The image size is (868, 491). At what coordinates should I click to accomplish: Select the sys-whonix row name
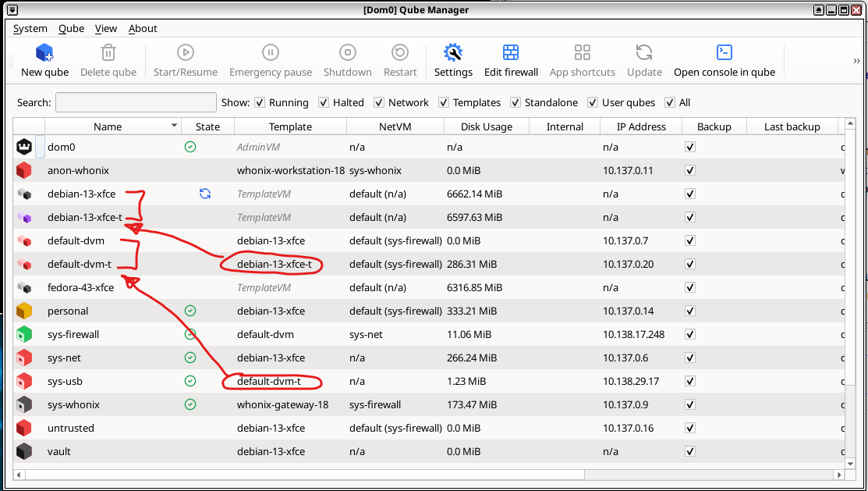tap(73, 404)
